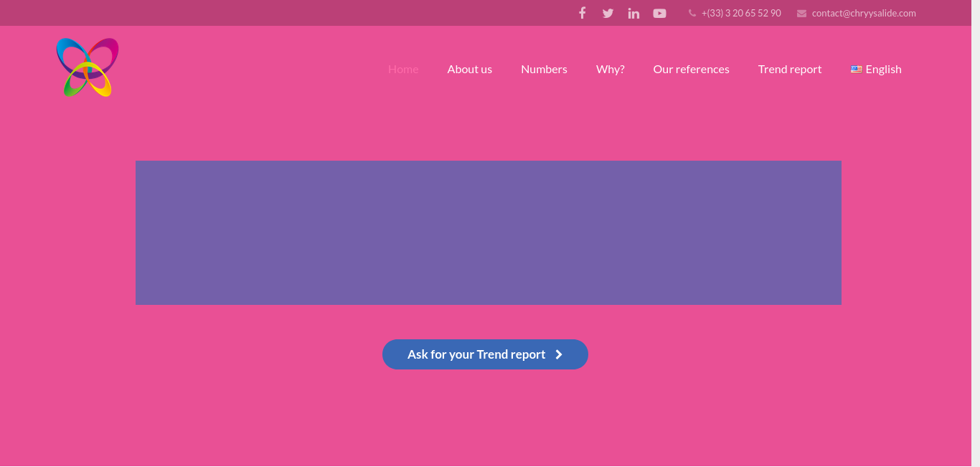Go to the Home menu item
The image size is (980, 467).
pyautogui.click(x=403, y=69)
